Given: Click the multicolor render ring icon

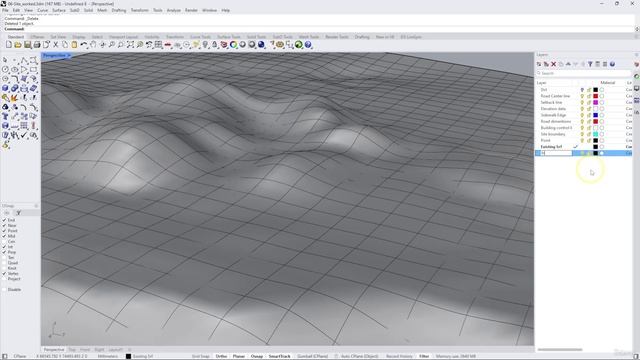Looking at the screenshot, I should pos(233,44).
